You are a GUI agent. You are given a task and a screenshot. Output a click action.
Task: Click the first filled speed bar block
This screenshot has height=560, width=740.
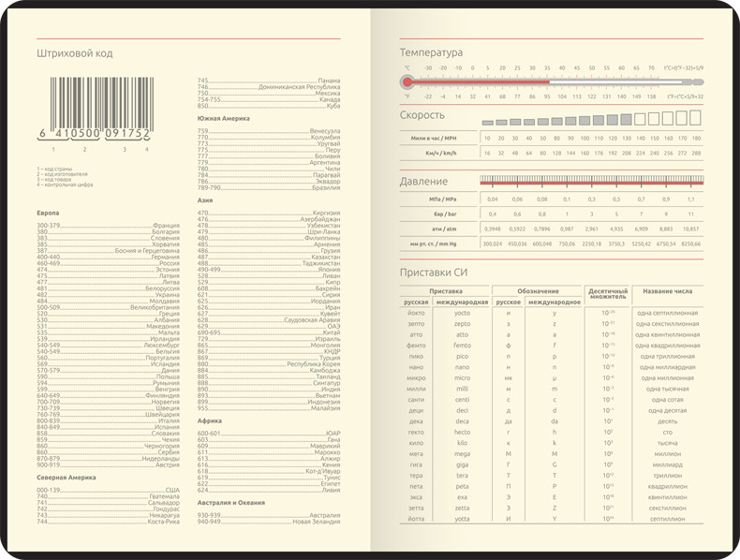pos(488,123)
